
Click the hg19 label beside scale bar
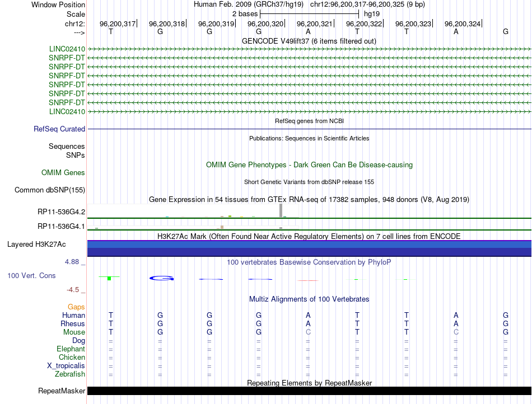click(x=372, y=14)
